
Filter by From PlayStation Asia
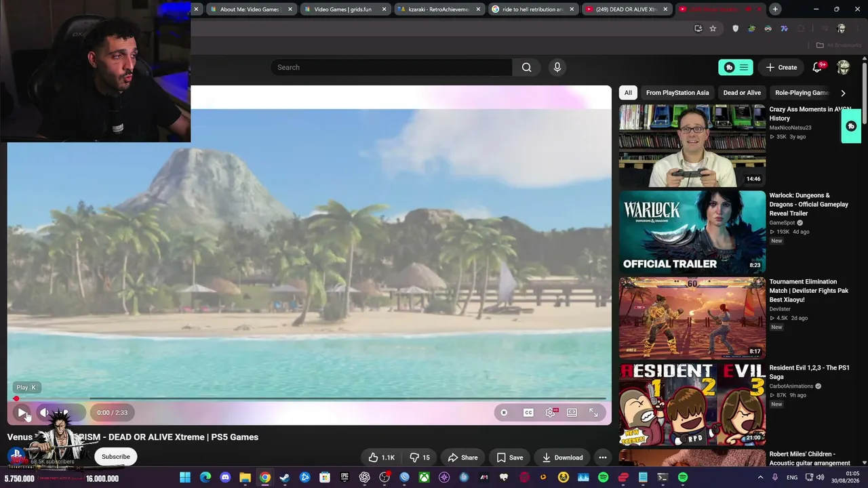[x=677, y=93]
